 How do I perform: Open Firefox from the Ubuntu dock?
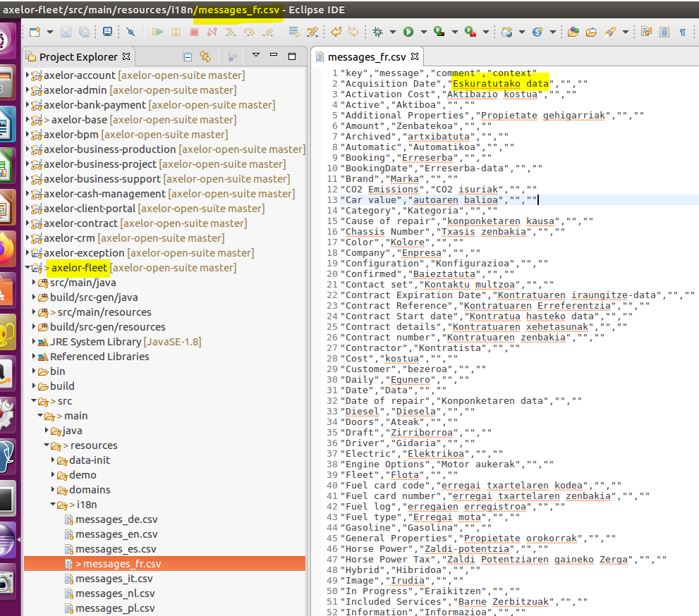pyautogui.click(x=6, y=250)
